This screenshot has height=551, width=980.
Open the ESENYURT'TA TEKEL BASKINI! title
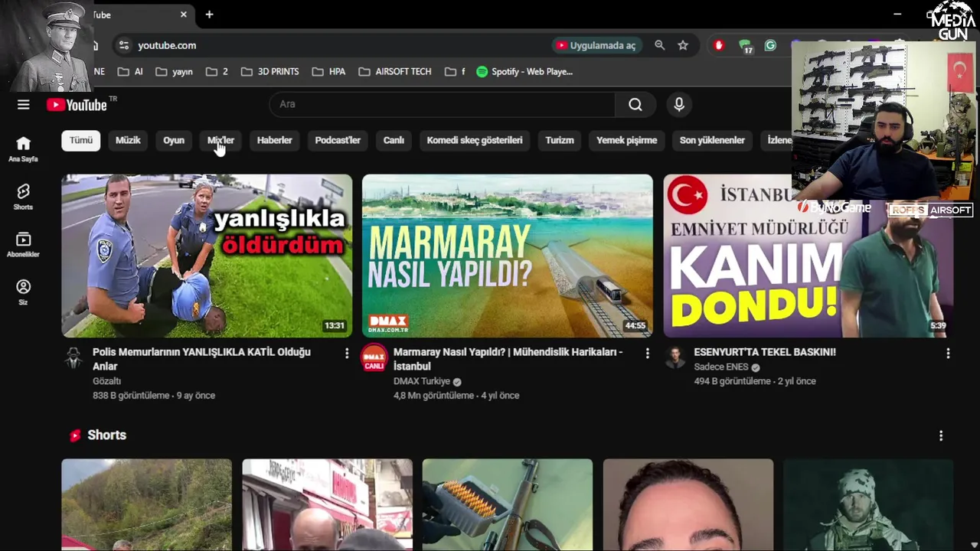click(x=765, y=352)
